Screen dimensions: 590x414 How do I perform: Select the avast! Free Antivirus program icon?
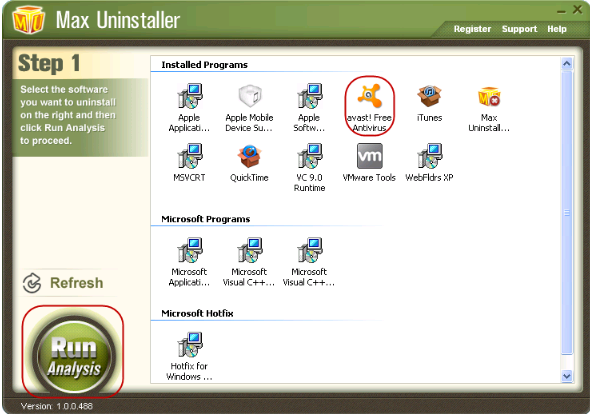(370, 96)
